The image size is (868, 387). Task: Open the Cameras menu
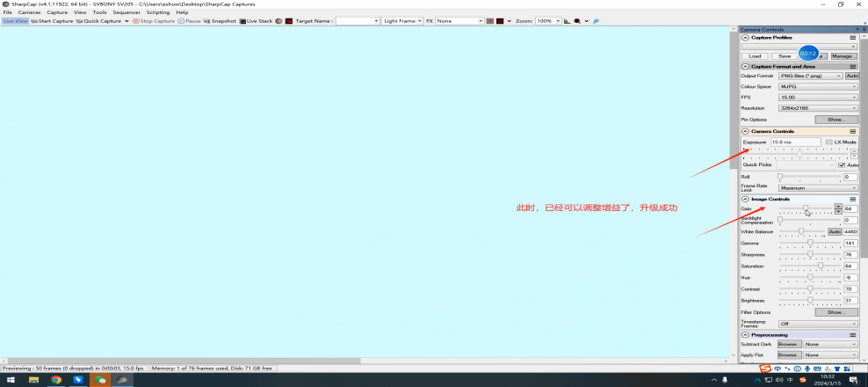30,12
